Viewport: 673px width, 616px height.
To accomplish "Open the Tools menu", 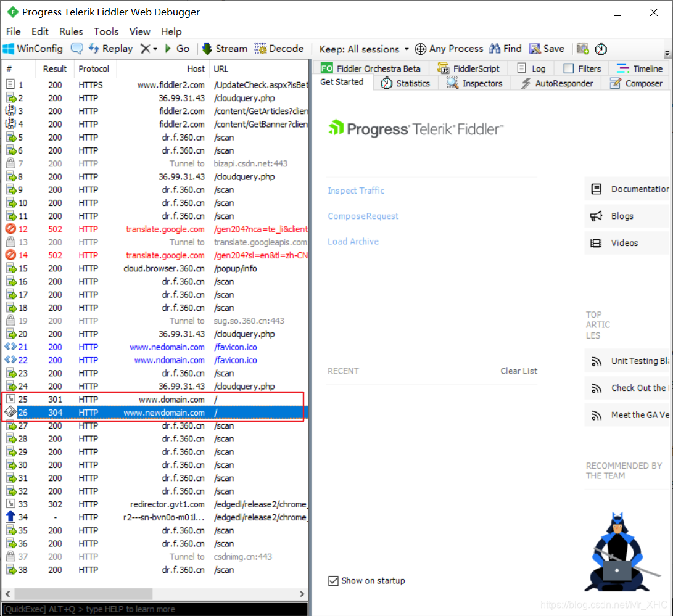I will [106, 31].
